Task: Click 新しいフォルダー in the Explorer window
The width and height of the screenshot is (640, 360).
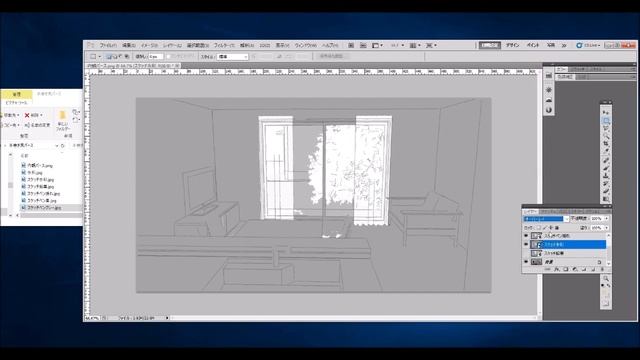Action: (x=62, y=120)
